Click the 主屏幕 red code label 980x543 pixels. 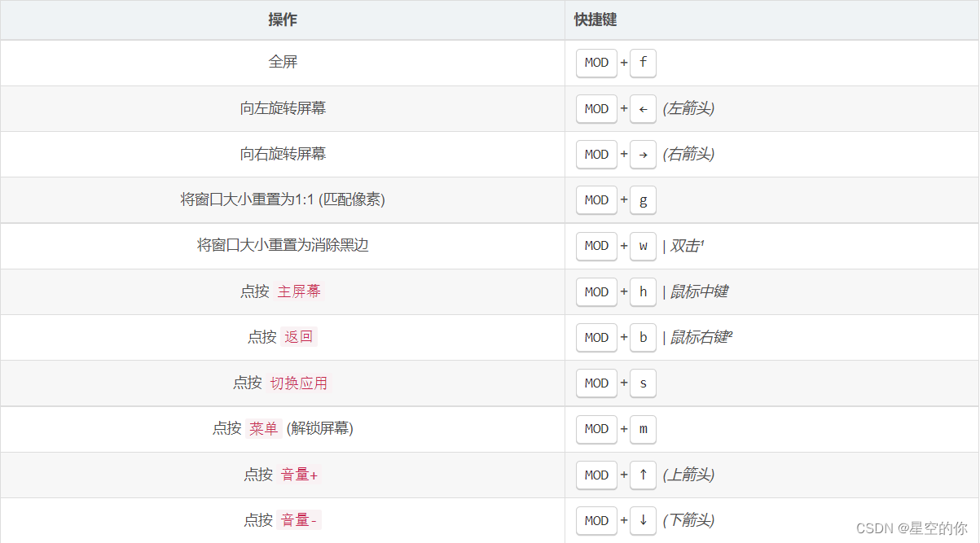point(299,291)
